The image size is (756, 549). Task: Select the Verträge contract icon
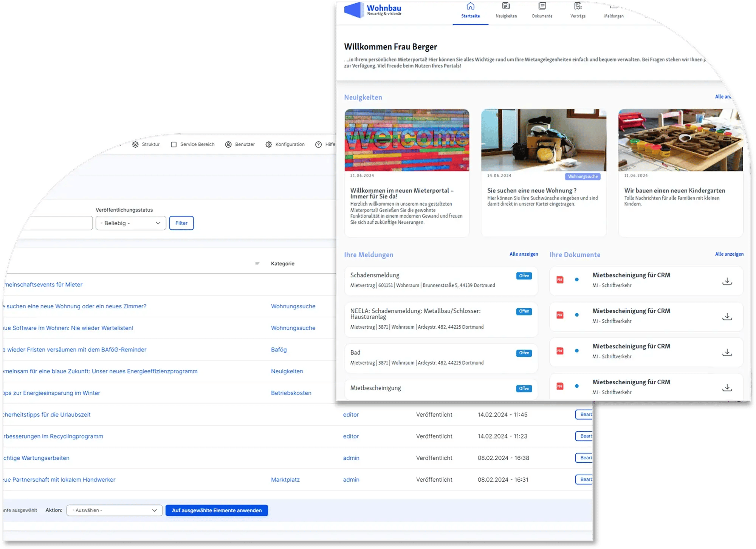point(578,6)
